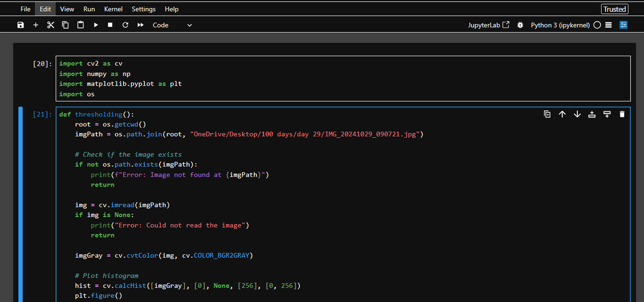
Task: Click the Trusted notebook button
Action: (x=614, y=9)
